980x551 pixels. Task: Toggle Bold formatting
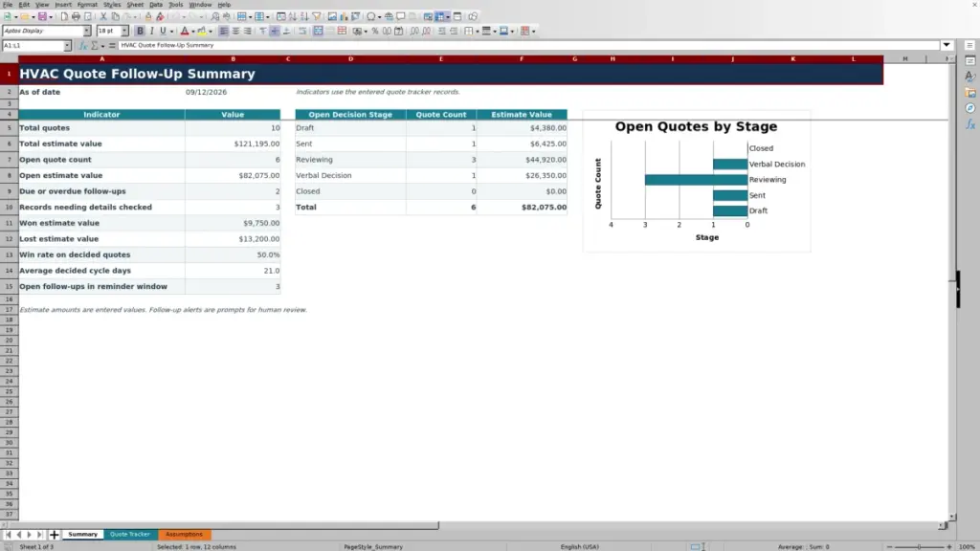140,31
